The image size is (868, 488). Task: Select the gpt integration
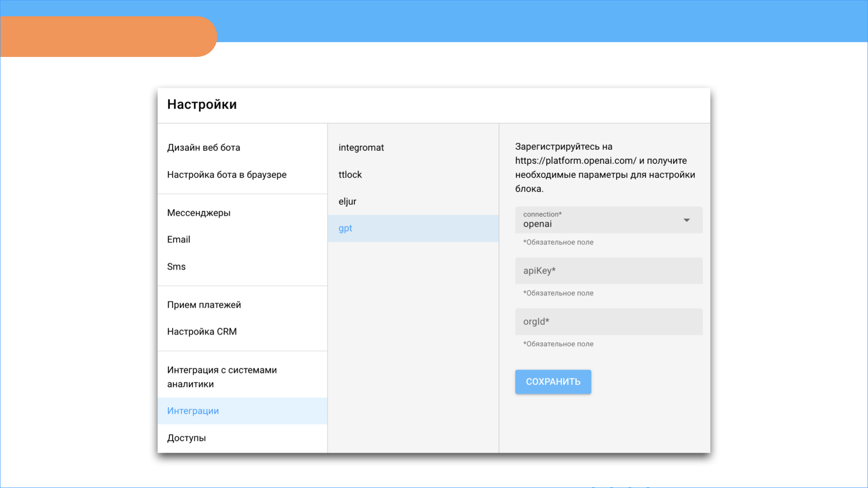pos(413,228)
